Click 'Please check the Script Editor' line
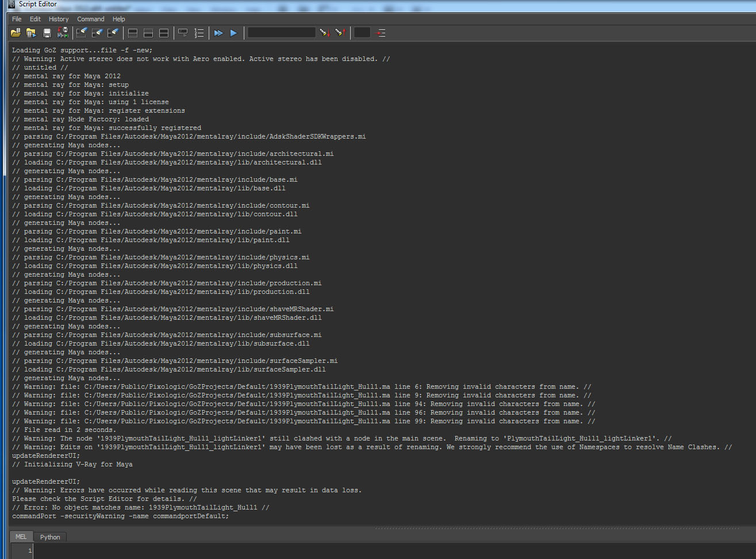Screen dimensions: 756x559 click(104, 499)
